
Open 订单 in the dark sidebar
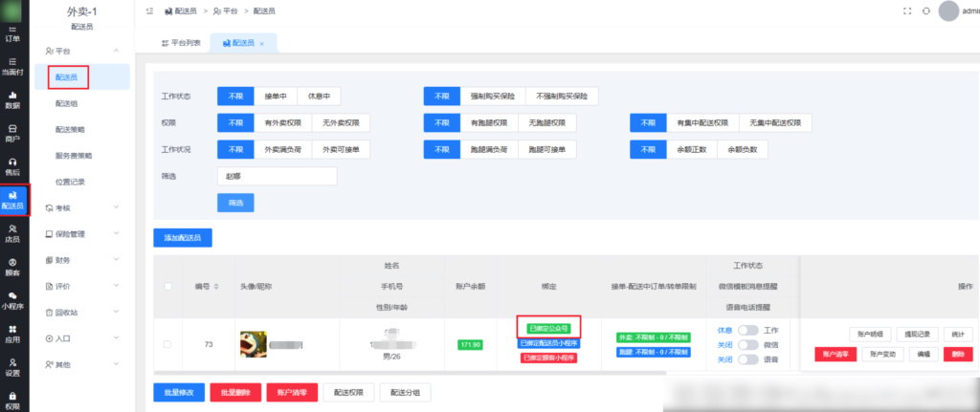point(12,33)
